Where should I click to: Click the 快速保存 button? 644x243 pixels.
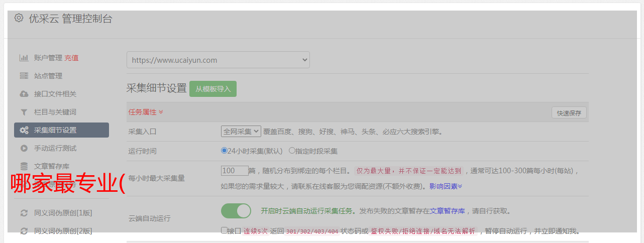tap(569, 113)
